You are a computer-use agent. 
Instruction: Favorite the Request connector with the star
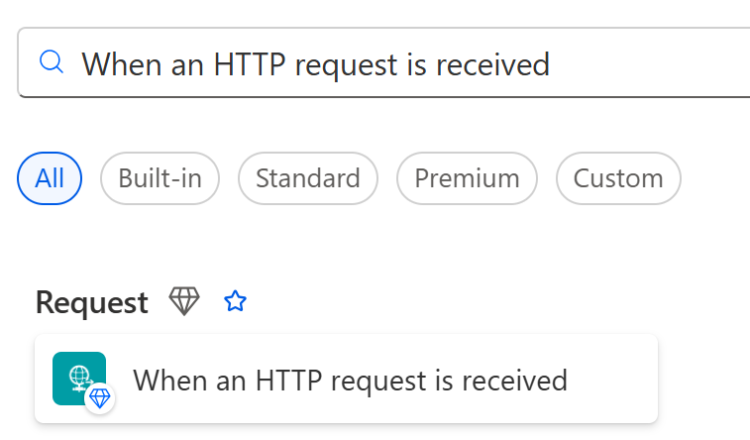pos(235,301)
